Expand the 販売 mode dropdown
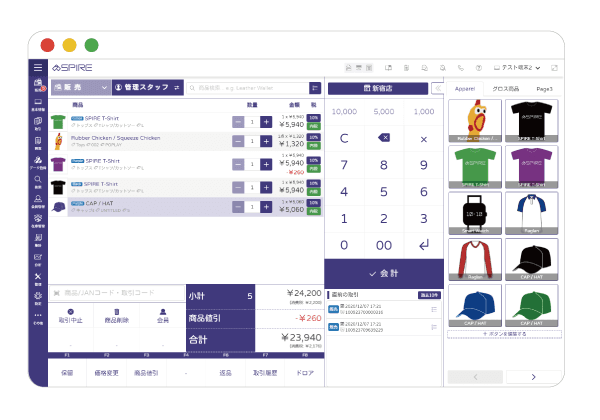 click(x=79, y=88)
